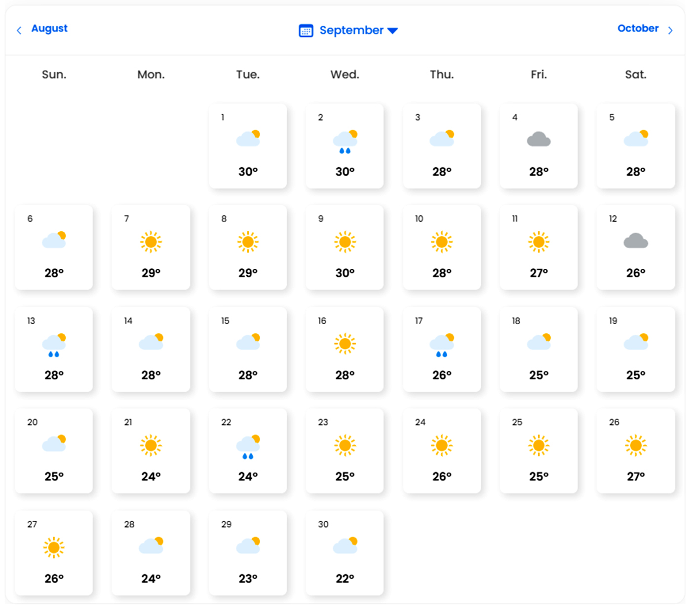691x616 pixels.
Task: Click sunny icon on day 27
Action: 54,547
